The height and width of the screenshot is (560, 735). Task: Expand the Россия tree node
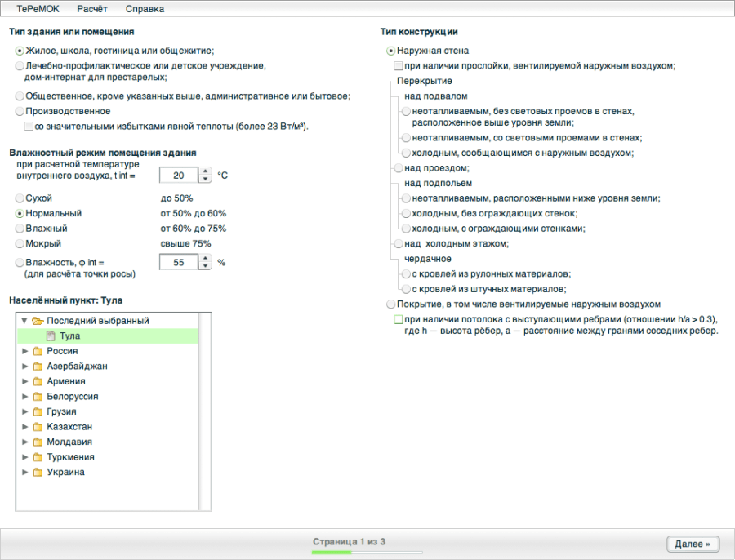24,351
